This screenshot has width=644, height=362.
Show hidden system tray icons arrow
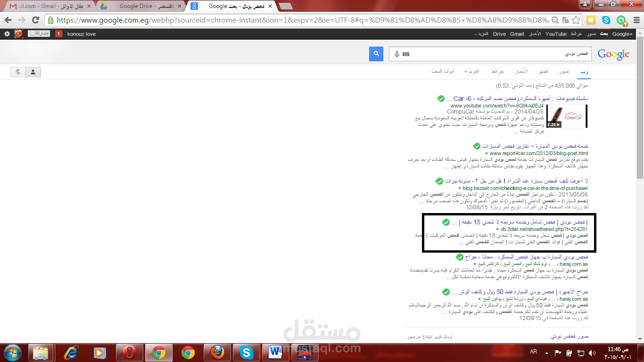[x=547, y=353]
